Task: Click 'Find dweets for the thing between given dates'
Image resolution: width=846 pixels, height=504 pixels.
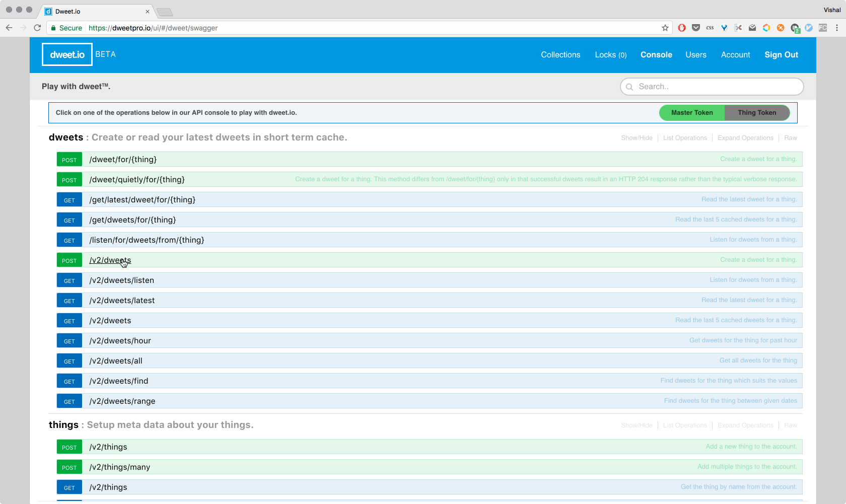Action: tap(730, 401)
